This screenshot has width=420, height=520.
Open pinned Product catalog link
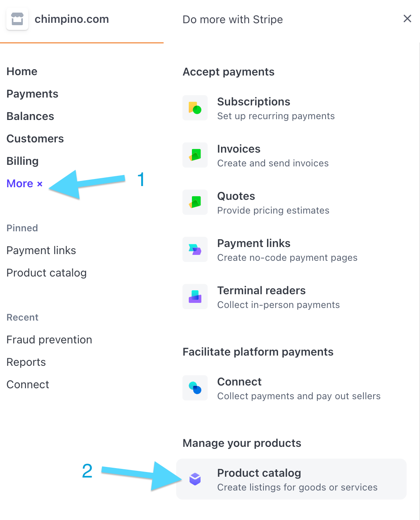click(x=46, y=273)
